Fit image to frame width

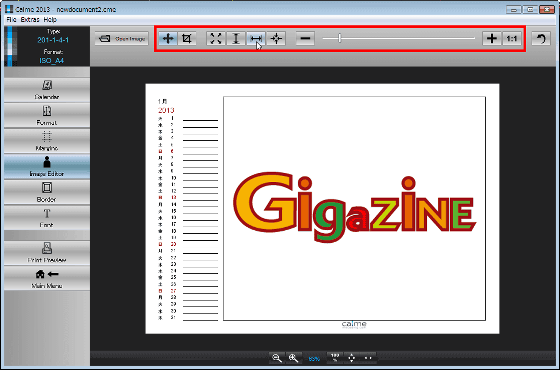256,38
